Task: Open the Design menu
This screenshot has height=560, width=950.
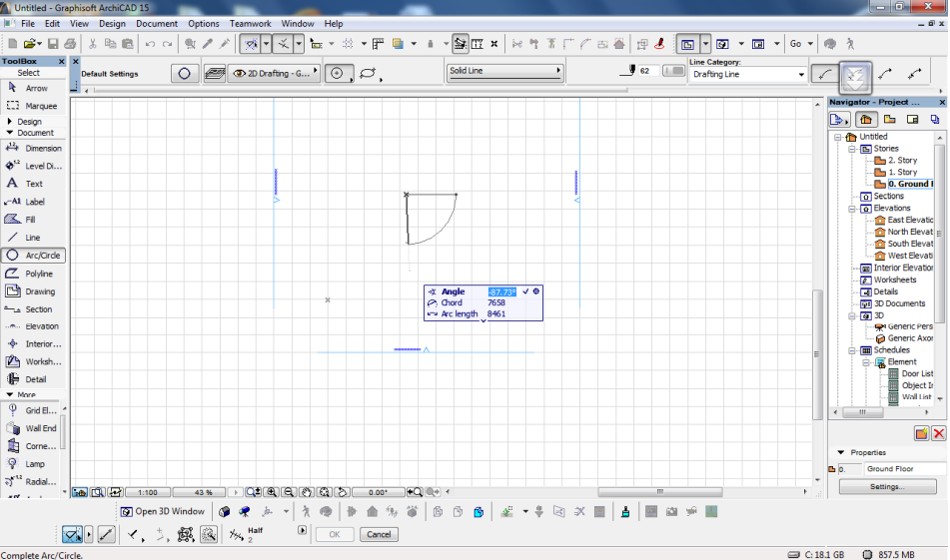Action: tap(112, 23)
